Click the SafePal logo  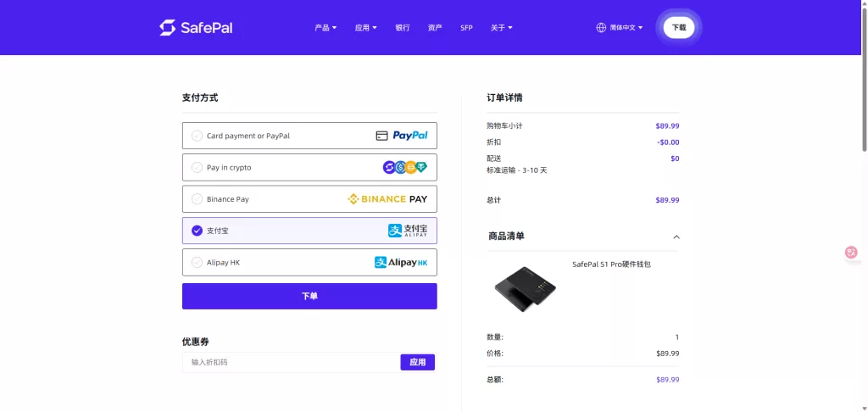point(196,28)
